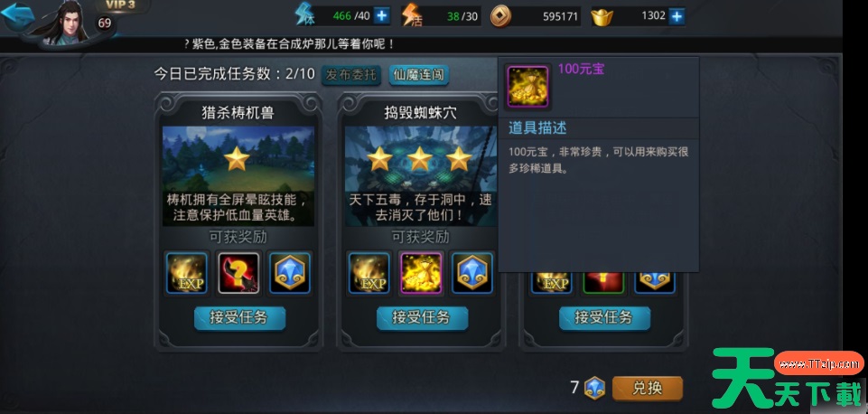View mystery question-mark reward item
Image resolution: width=868 pixels, height=414 pixels.
(x=238, y=273)
